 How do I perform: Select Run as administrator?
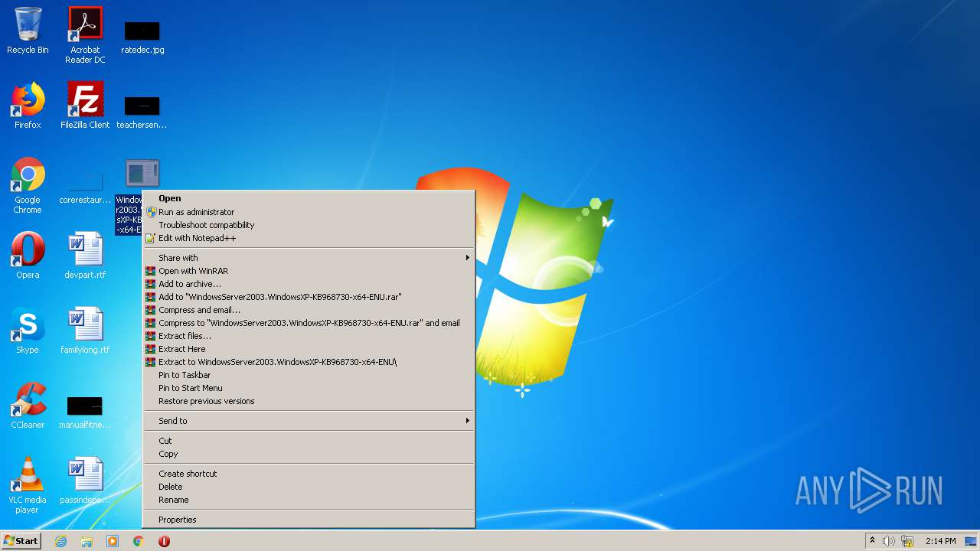[x=309, y=212]
